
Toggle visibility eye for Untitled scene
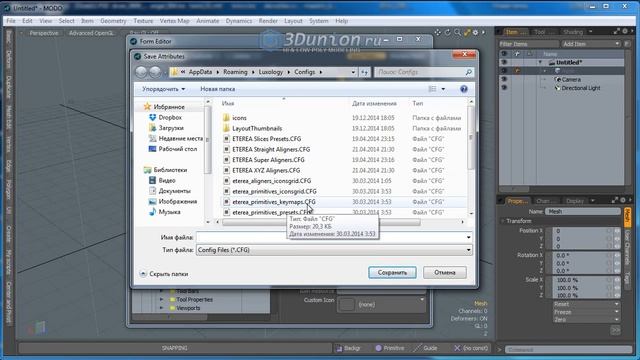(x=504, y=62)
